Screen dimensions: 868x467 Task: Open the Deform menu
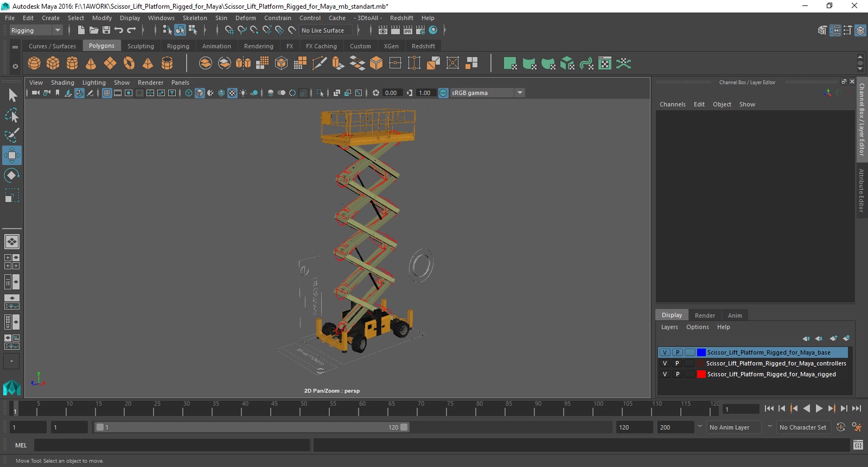[x=245, y=18]
